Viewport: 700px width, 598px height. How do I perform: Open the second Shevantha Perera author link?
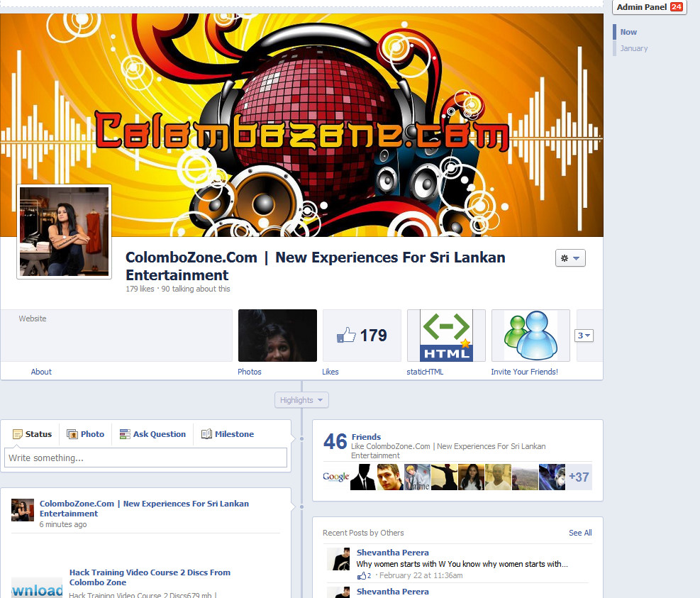pos(392,592)
